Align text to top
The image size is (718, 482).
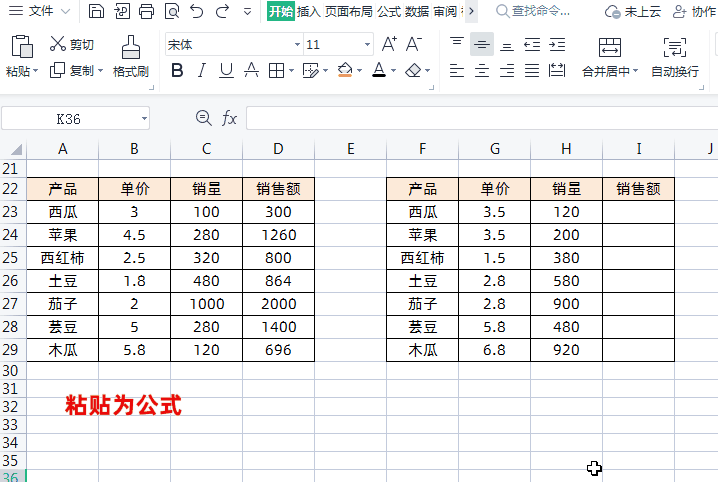coord(457,44)
